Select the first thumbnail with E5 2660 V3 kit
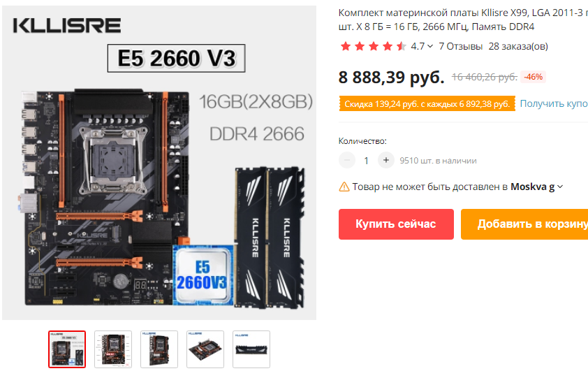The width and height of the screenshot is (588, 371). pos(67,349)
